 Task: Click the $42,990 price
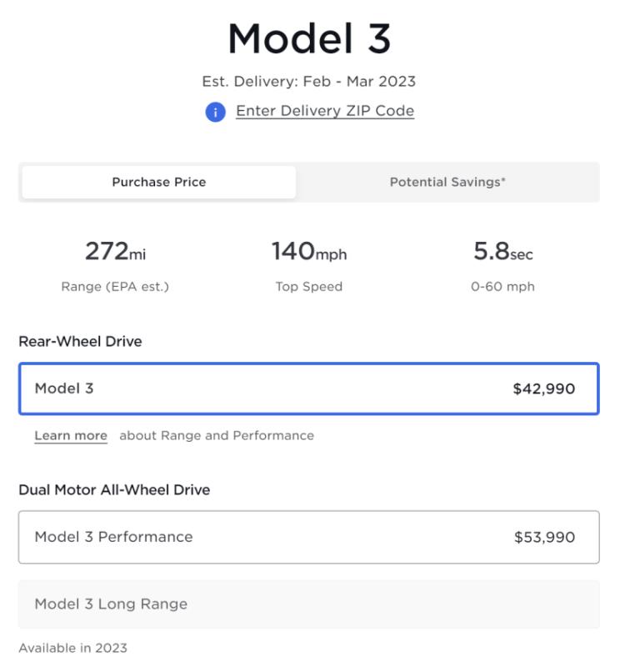click(x=543, y=389)
